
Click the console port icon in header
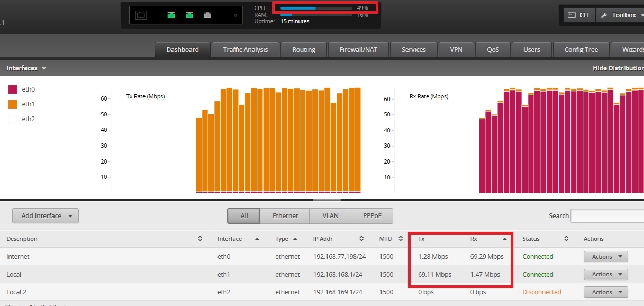coord(141,15)
